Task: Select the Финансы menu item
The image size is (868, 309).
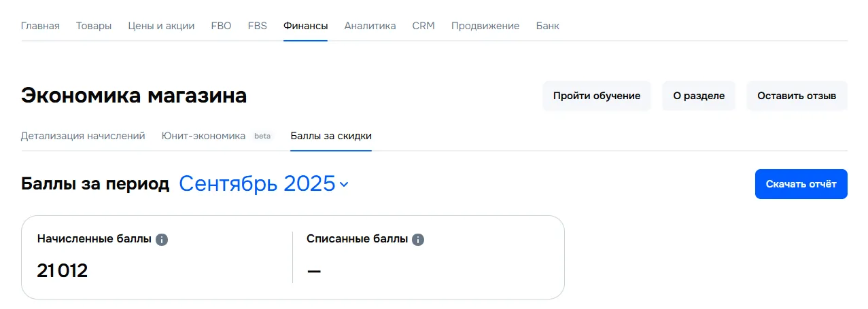Action: click(x=306, y=26)
